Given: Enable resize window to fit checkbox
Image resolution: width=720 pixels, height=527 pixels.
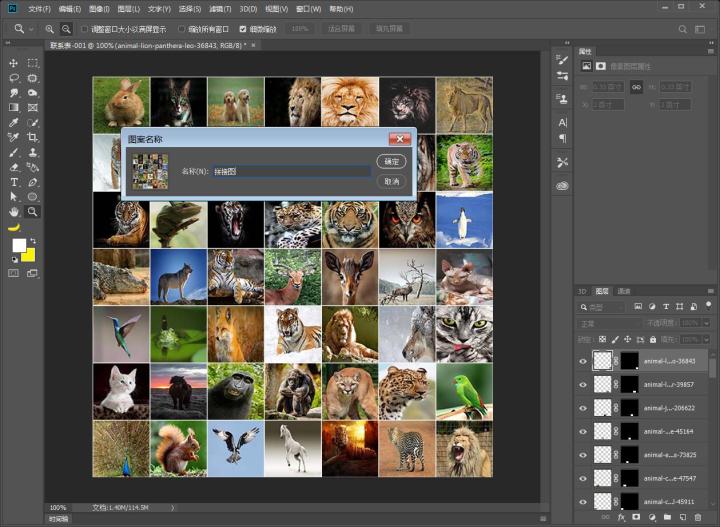Looking at the screenshot, I should (x=84, y=29).
